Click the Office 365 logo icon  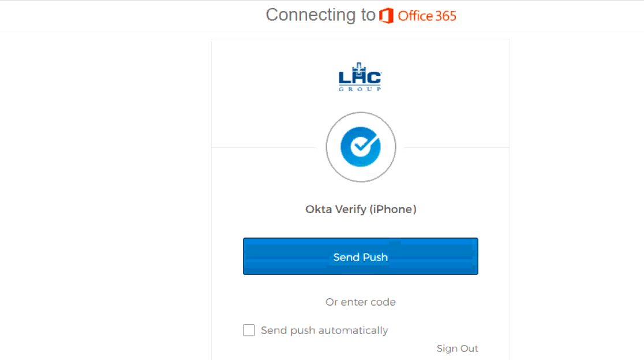(386, 16)
